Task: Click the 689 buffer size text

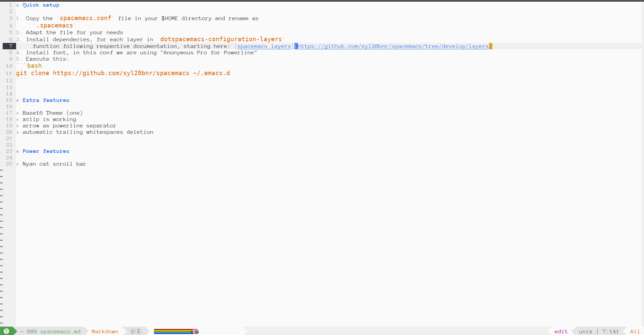Action: point(32,332)
